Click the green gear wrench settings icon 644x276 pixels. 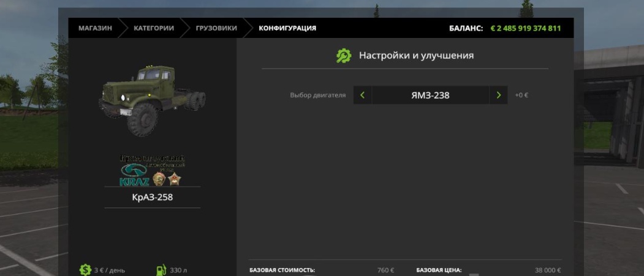pos(344,56)
